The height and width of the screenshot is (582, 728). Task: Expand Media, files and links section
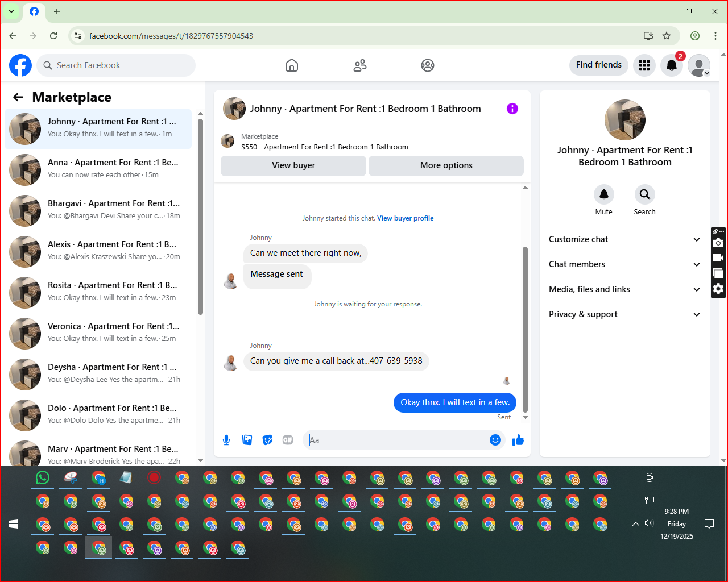point(624,289)
